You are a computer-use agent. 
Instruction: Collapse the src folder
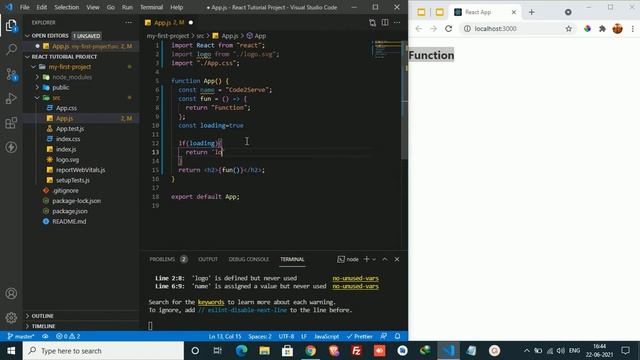pos(38,98)
